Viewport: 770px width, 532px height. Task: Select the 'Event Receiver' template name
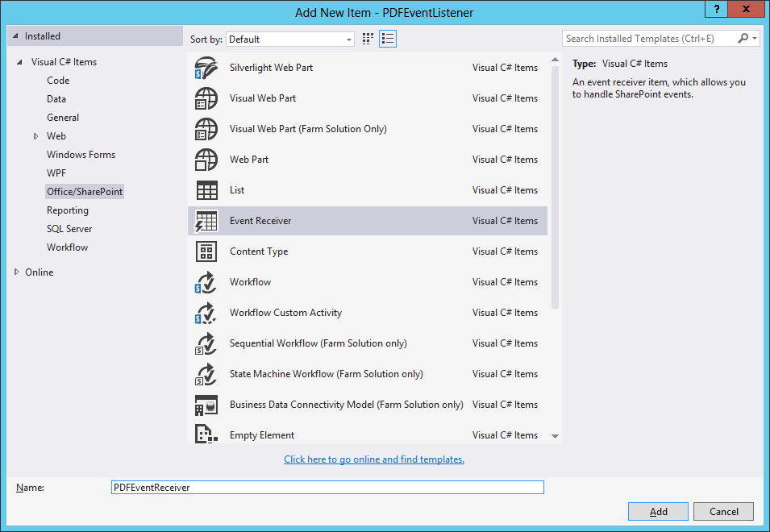click(260, 221)
